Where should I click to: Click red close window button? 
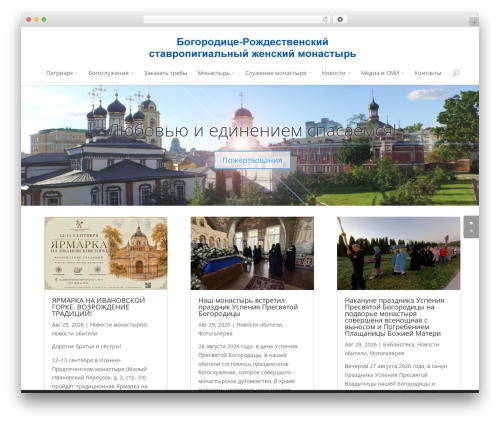coord(29,20)
